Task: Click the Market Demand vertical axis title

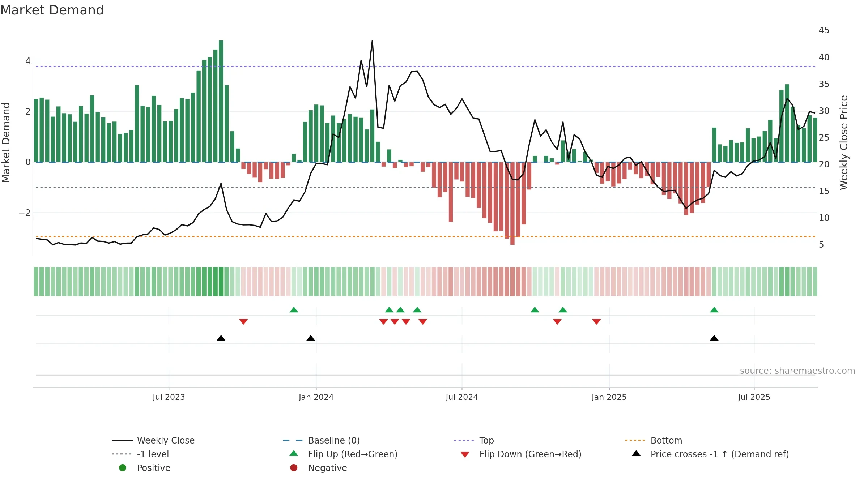Action: [6, 142]
